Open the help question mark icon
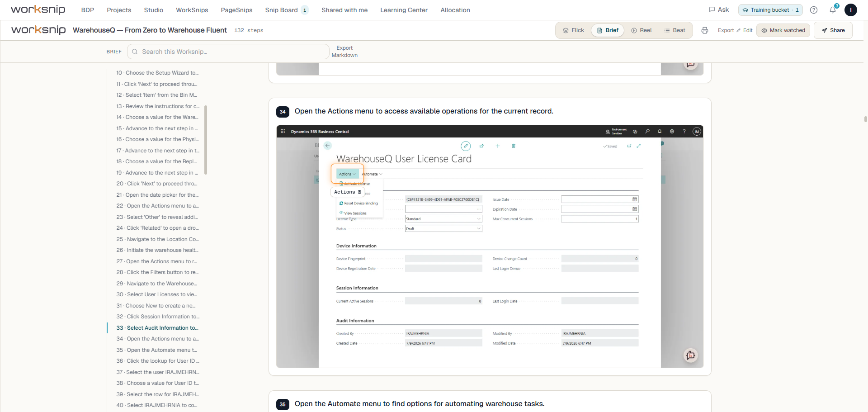 (814, 10)
